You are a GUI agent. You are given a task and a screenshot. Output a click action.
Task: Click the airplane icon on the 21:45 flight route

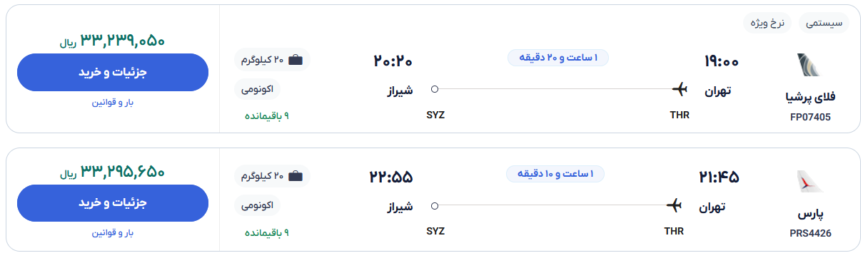pos(674,206)
